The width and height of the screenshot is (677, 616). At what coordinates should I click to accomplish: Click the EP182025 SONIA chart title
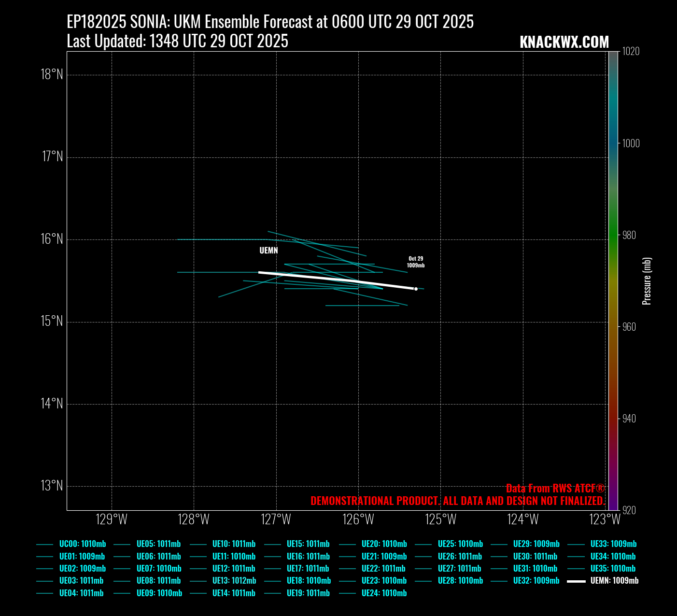point(270,22)
